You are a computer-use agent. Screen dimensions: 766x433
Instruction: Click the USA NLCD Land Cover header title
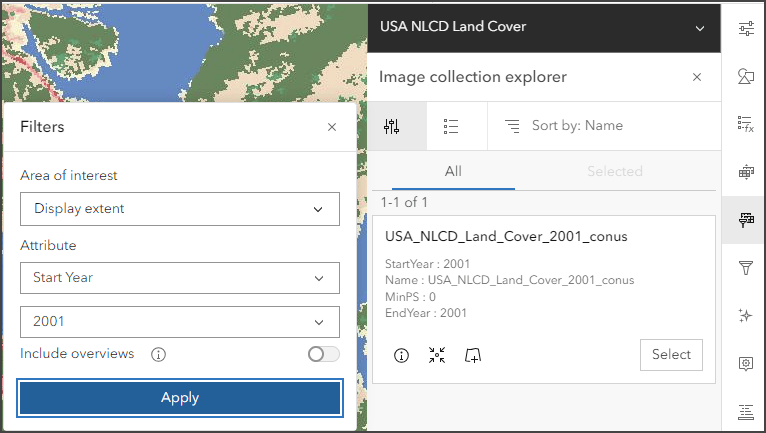pos(453,26)
